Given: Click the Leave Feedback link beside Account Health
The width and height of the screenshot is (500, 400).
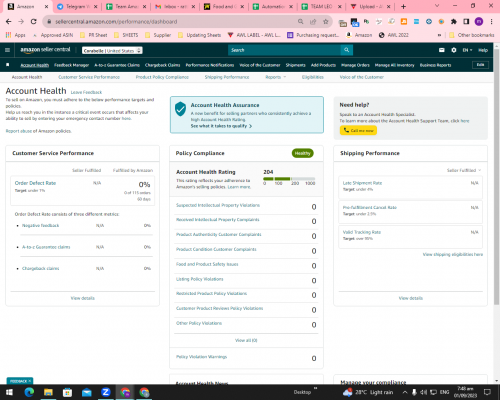Looking at the screenshot, I should 86,92.
